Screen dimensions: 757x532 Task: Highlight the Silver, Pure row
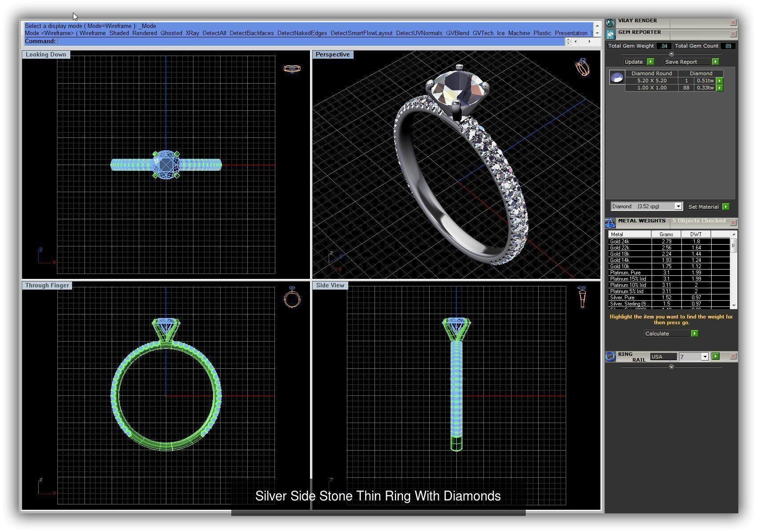[669, 298]
